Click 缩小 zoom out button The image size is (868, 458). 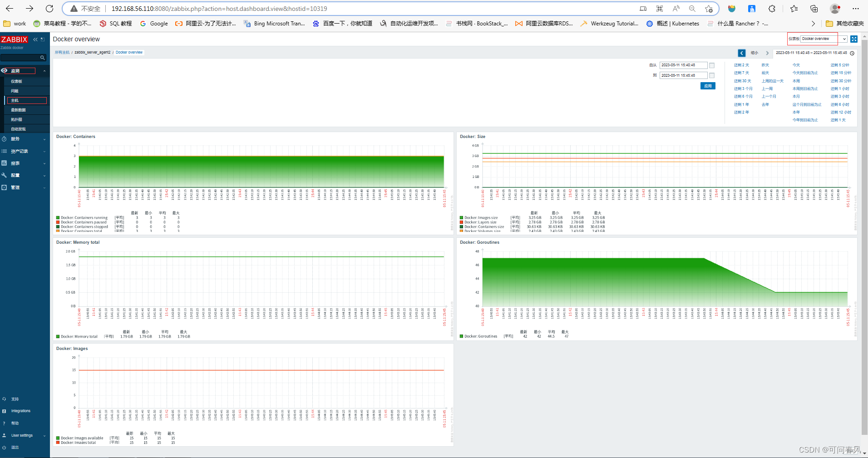755,53
